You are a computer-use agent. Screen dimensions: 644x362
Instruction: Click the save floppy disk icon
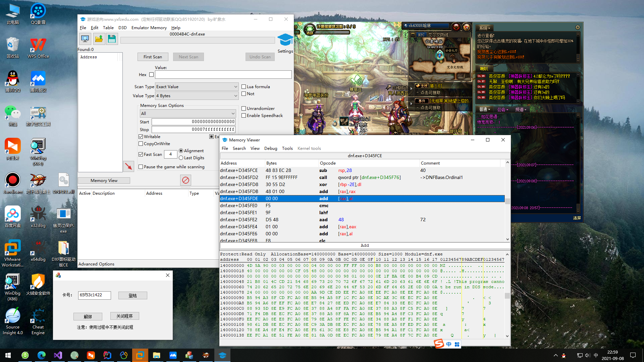tap(112, 39)
